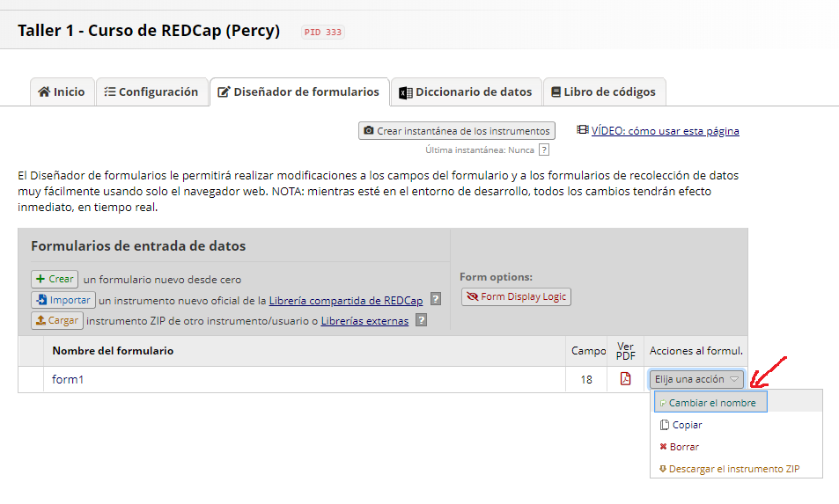Click the Importar instrument button
The width and height of the screenshot is (839, 504).
pyautogui.click(x=63, y=300)
